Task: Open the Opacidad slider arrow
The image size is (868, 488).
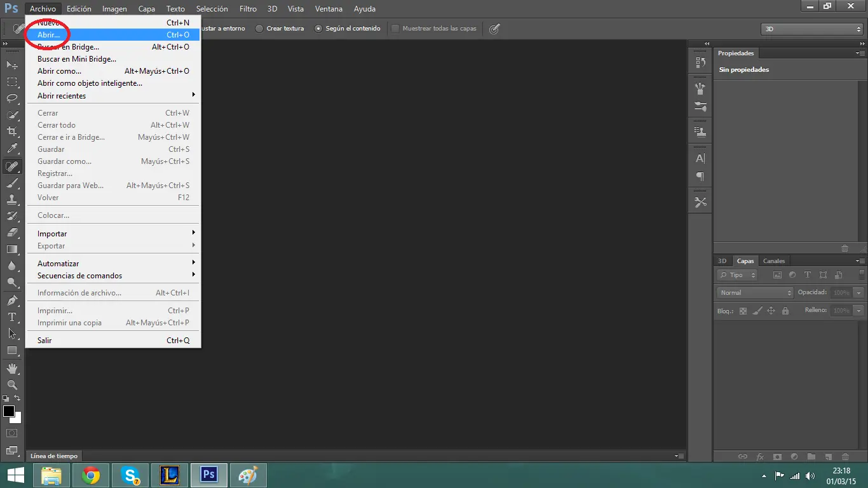Action: click(859, 293)
